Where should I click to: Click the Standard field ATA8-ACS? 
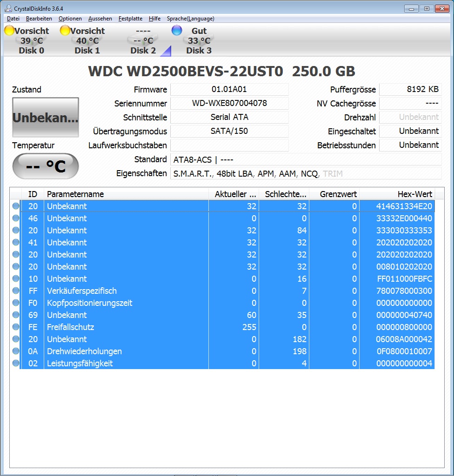[x=306, y=159]
